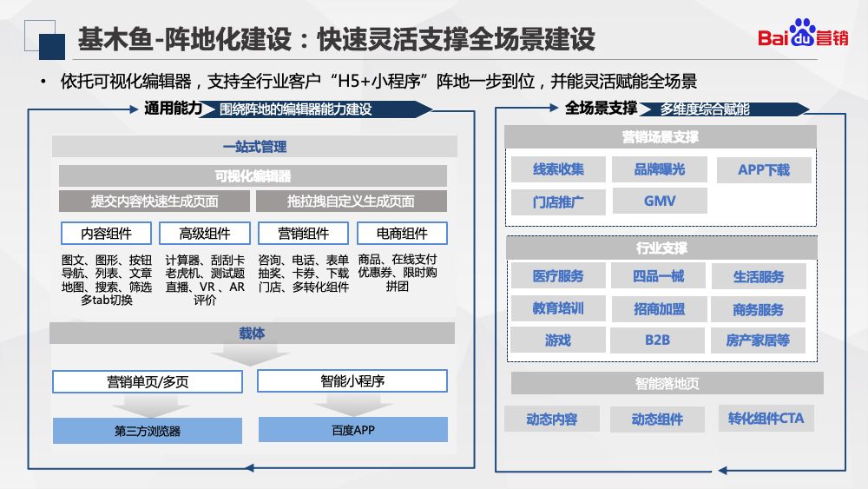868x489 pixels.
Task: Click the Baidu Marketing logo
Action: [803, 33]
